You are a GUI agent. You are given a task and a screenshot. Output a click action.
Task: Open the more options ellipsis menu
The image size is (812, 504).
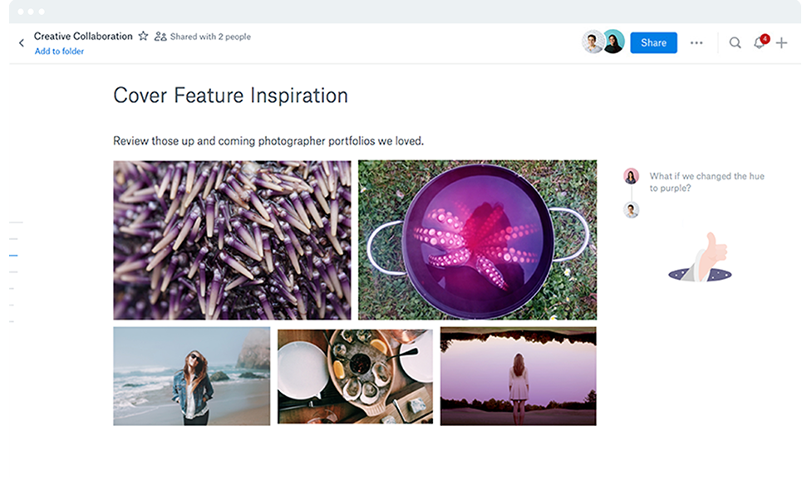click(x=696, y=42)
